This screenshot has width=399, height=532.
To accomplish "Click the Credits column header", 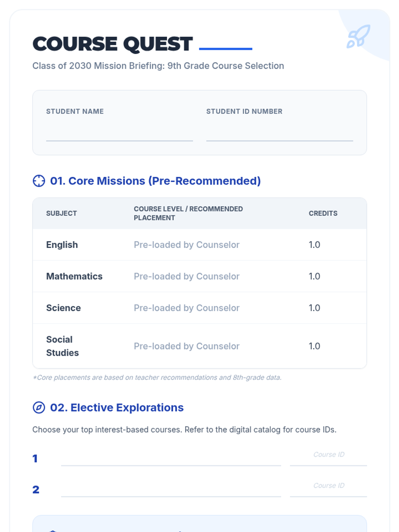I will click(x=323, y=213).
